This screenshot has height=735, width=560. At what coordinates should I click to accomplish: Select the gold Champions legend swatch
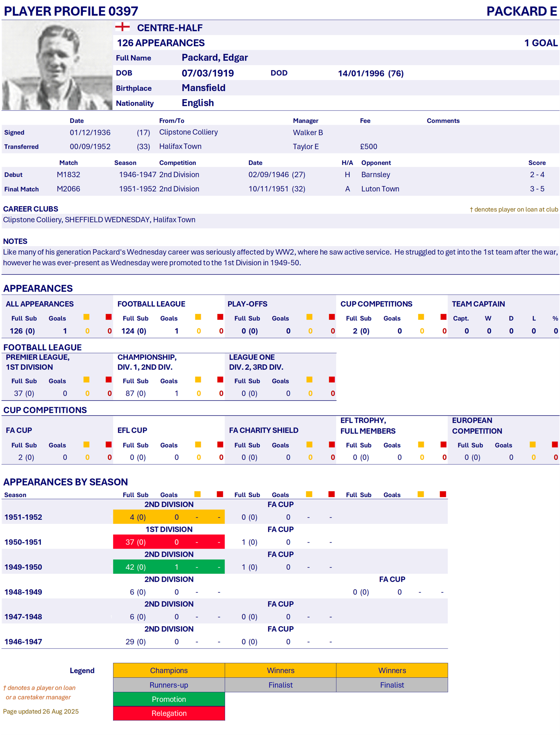click(169, 670)
